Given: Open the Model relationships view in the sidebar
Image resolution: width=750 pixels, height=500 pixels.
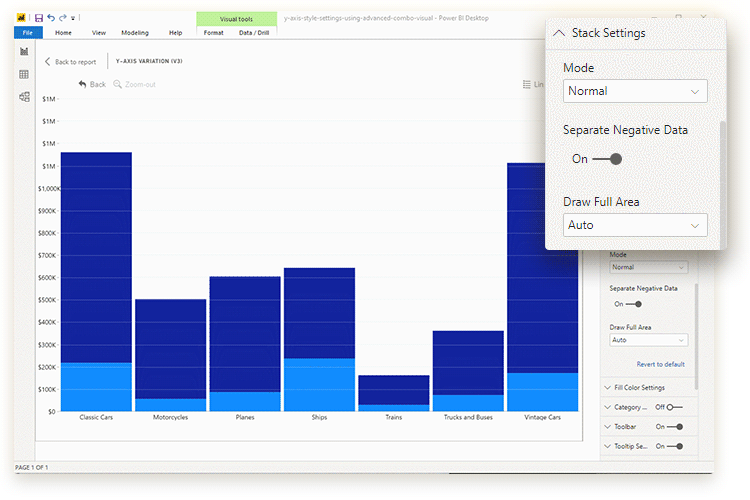Looking at the screenshot, I should [x=24, y=97].
